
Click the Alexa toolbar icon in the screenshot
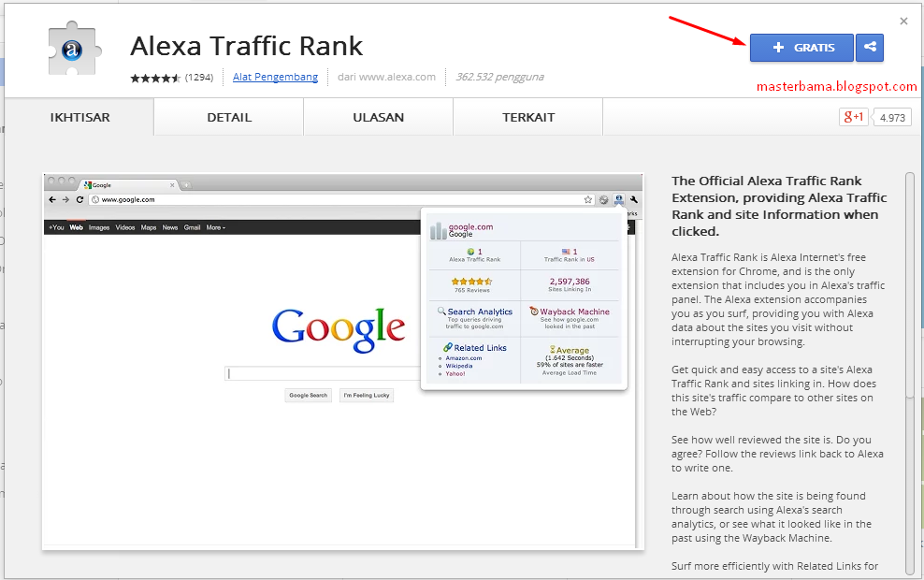coord(619,200)
